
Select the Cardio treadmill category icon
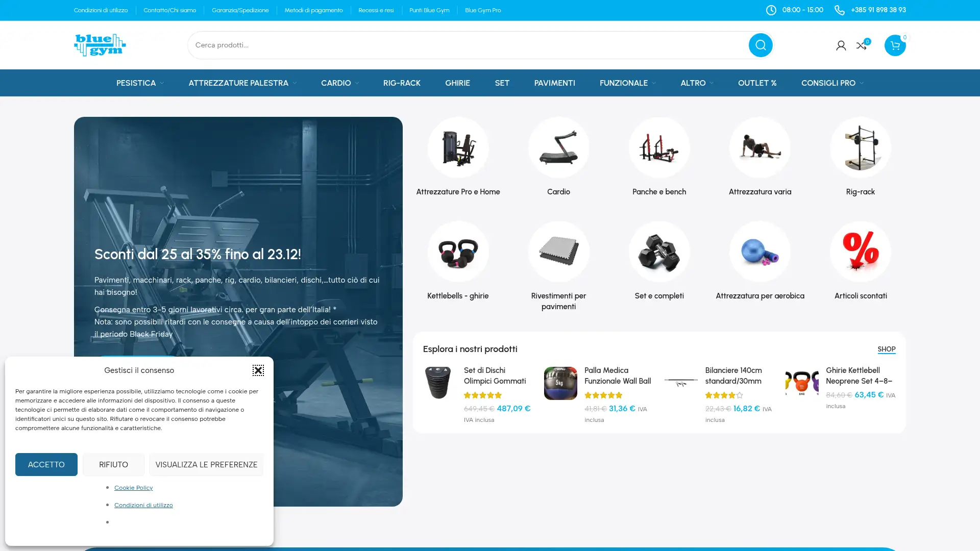(x=558, y=147)
